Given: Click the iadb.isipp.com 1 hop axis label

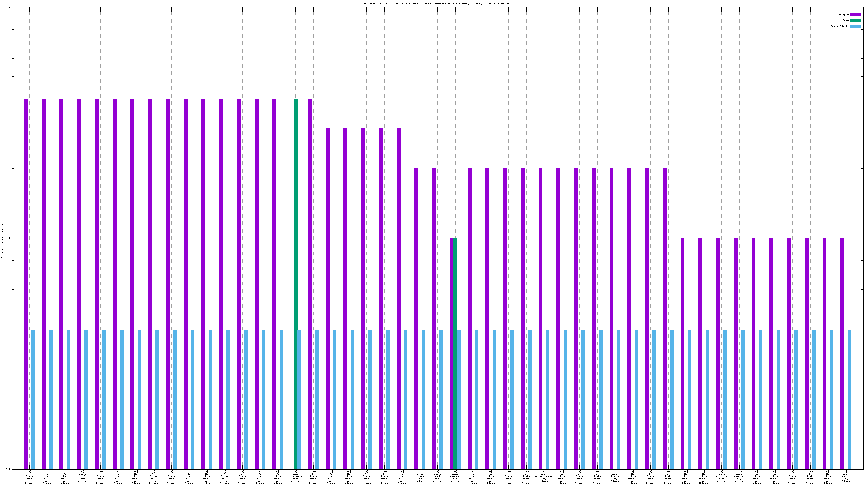Looking at the screenshot, I should pos(420,477).
